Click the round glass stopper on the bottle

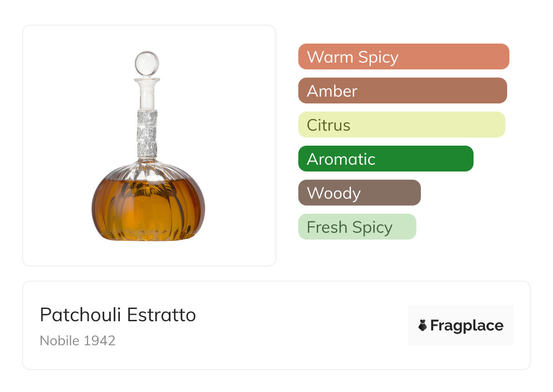point(147,63)
